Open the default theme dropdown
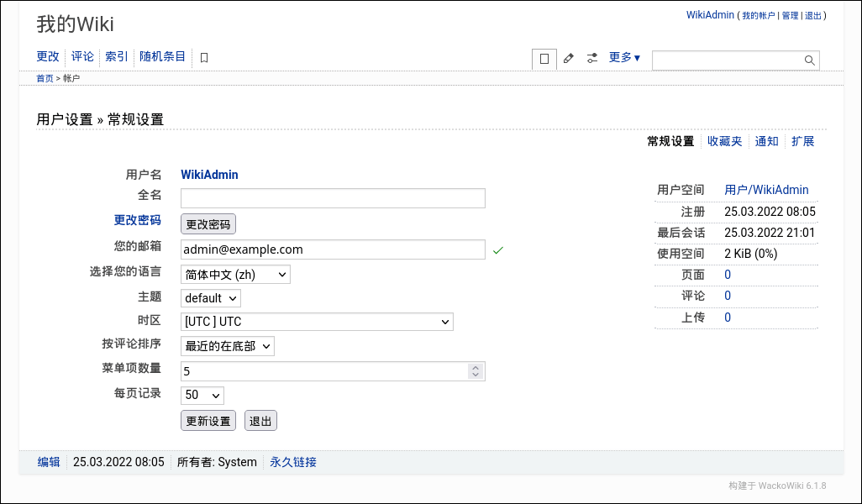Image resolution: width=862 pixels, height=504 pixels. click(x=210, y=298)
